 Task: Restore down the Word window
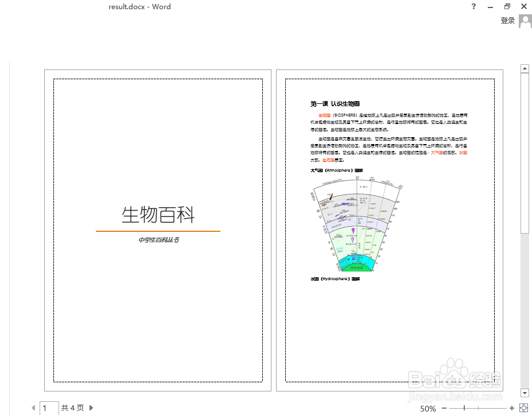[507, 6]
